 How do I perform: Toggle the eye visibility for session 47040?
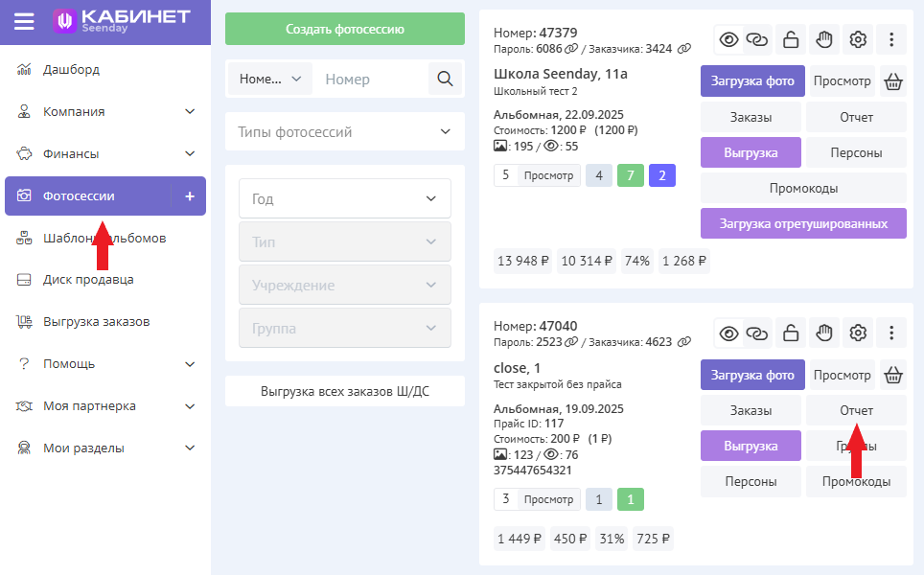[729, 333]
